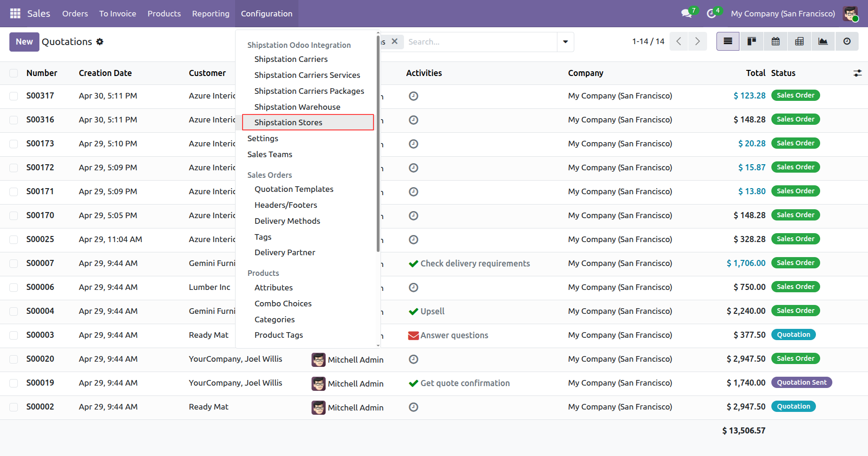Switch to graph view
The width and height of the screenshot is (868, 456).
click(823, 41)
